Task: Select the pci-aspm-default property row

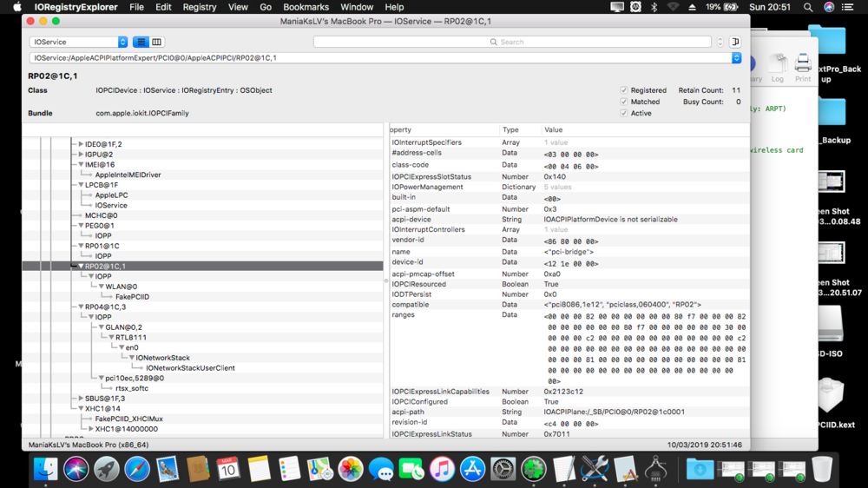Action: pos(569,209)
